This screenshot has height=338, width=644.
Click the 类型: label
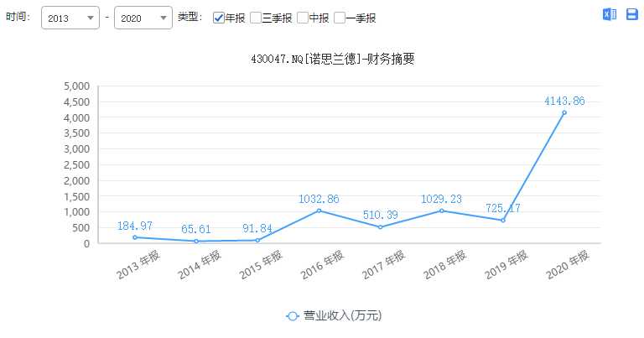click(x=190, y=17)
